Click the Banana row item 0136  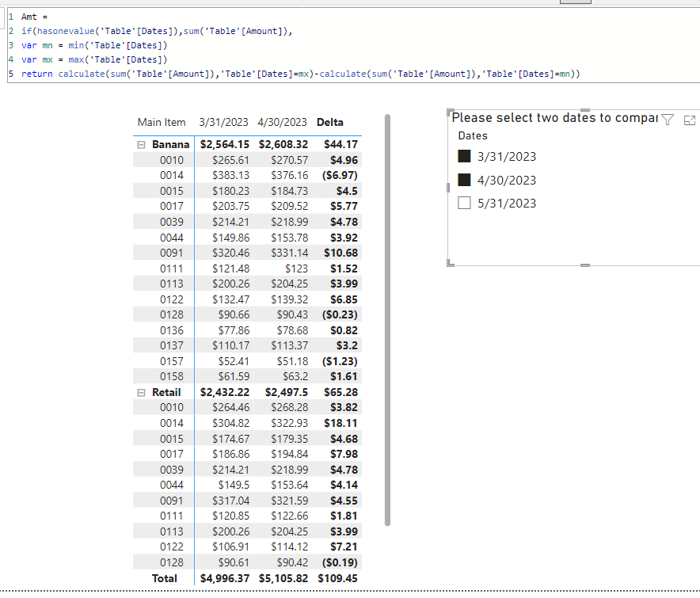click(x=171, y=330)
